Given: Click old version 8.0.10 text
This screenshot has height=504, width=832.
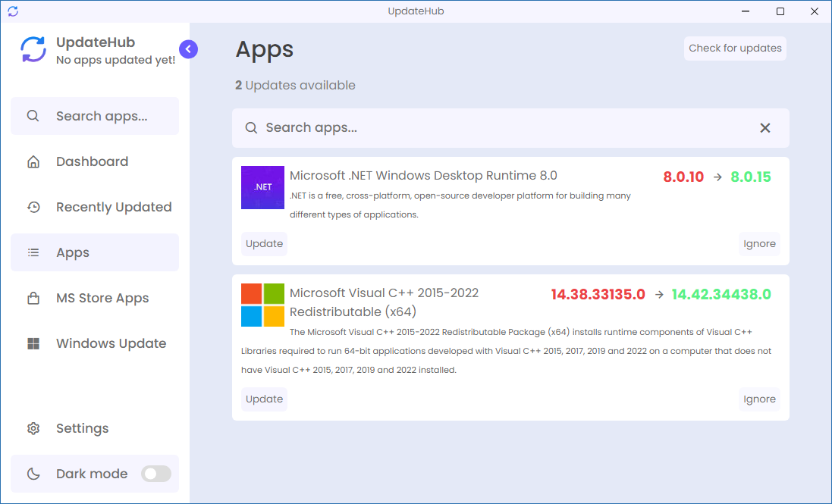Looking at the screenshot, I should [683, 177].
